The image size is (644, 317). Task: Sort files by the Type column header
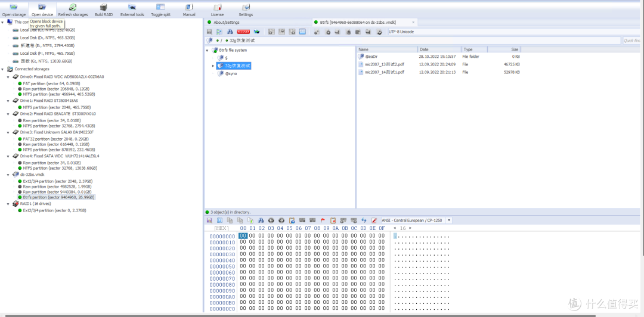(475, 49)
